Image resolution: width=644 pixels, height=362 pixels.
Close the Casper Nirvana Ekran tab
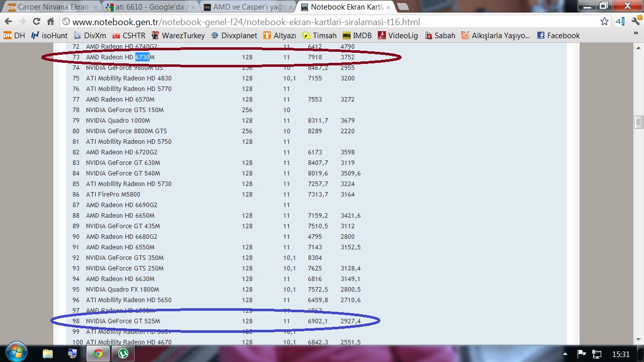[x=95, y=8]
